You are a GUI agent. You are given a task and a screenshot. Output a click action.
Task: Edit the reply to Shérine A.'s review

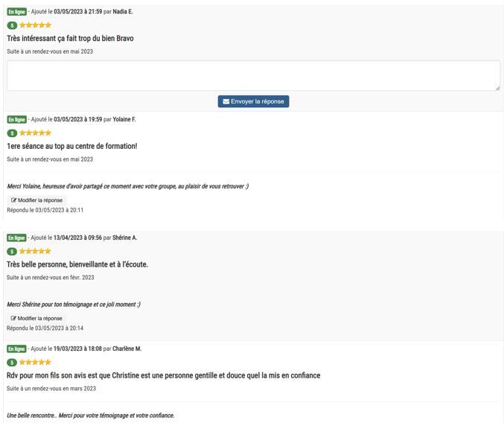pos(36,318)
